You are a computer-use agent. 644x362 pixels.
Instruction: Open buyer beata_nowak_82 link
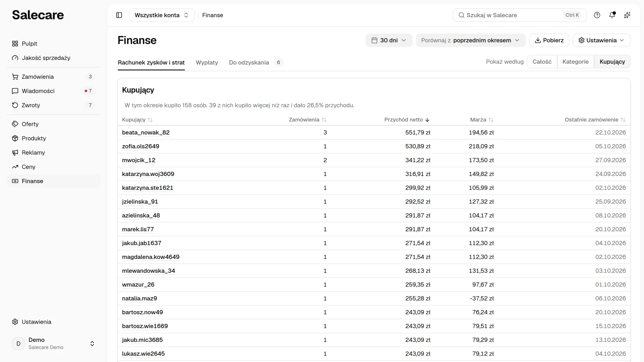click(146, 132)
